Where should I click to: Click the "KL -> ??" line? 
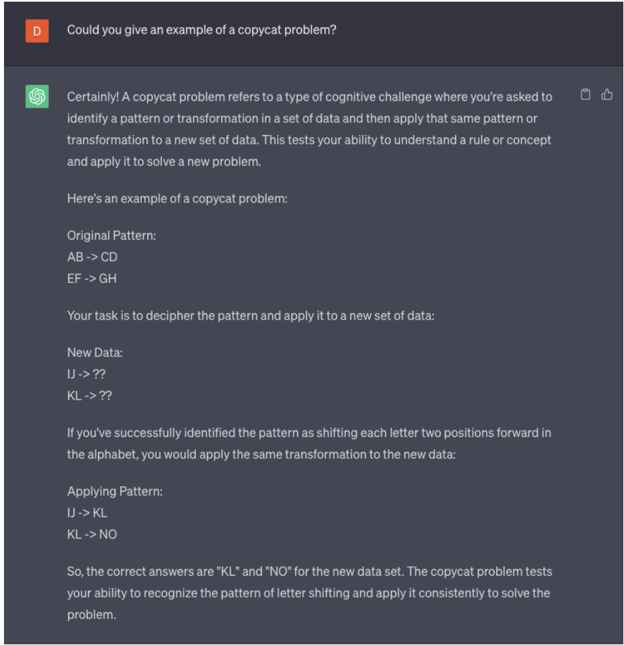(90, 395)
